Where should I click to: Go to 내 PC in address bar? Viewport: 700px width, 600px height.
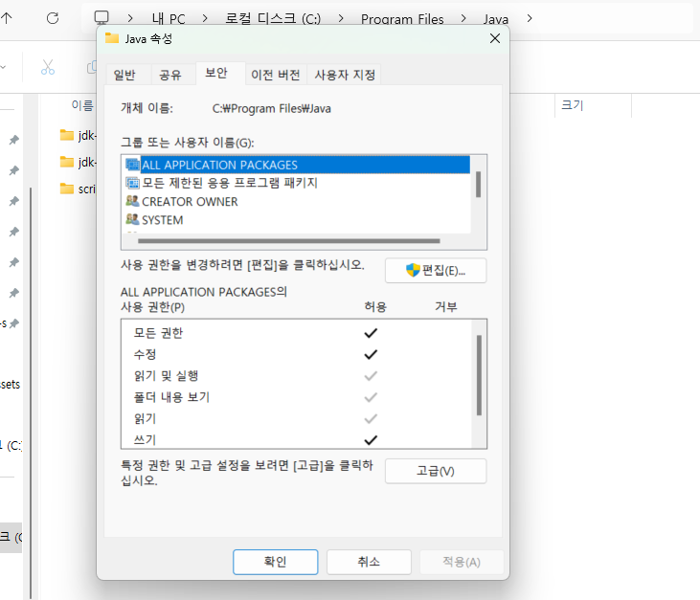(x=169, y=19)
